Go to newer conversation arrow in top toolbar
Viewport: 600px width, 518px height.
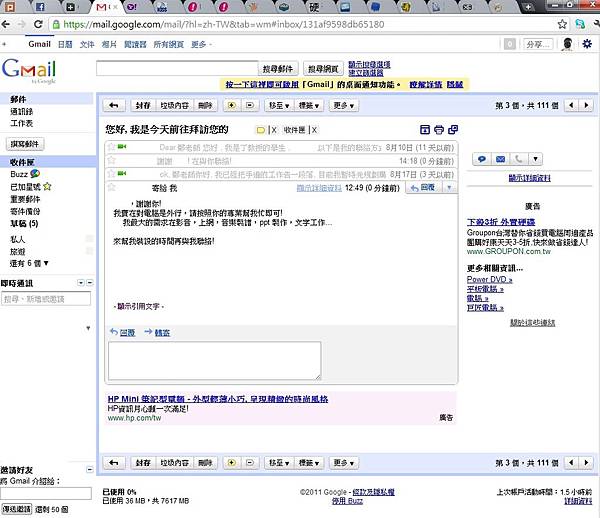pyautogui.click(x=572, y=105)
